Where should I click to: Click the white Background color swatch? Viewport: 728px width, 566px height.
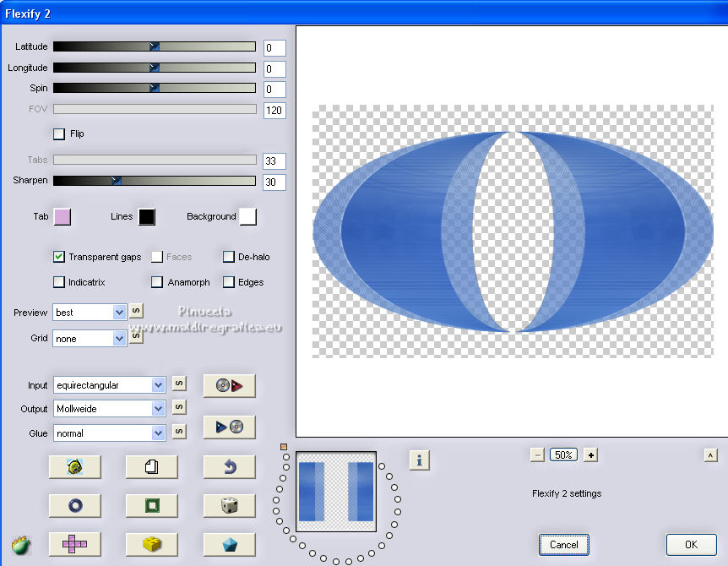(x=248, y=217)
